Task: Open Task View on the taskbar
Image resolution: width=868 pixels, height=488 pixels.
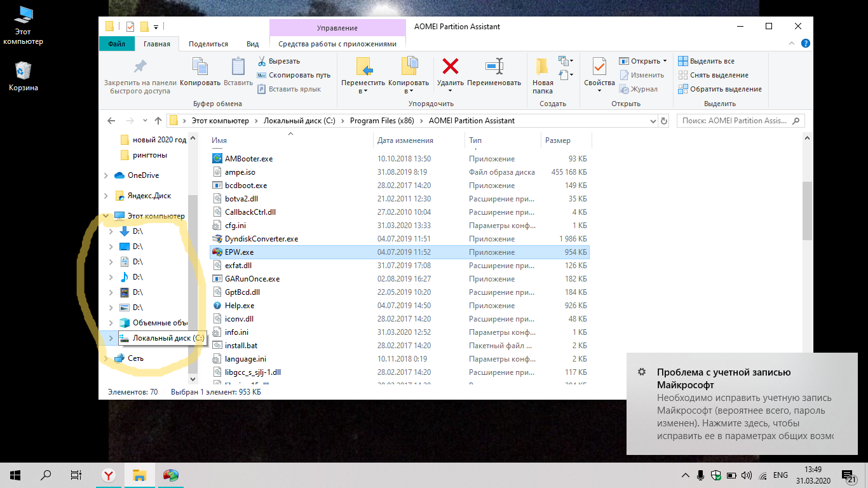Action: point(76,475)
